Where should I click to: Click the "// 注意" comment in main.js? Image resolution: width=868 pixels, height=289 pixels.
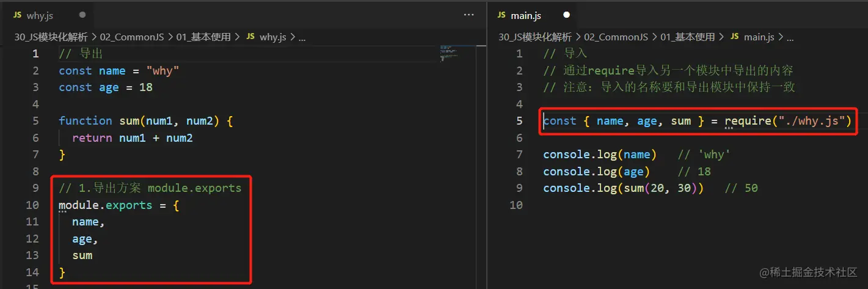[669, 87]
